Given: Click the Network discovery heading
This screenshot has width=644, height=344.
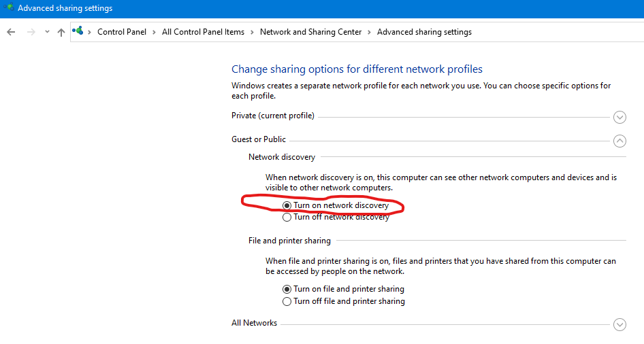Looking at the screenshot, I should (x=282, y=157).
